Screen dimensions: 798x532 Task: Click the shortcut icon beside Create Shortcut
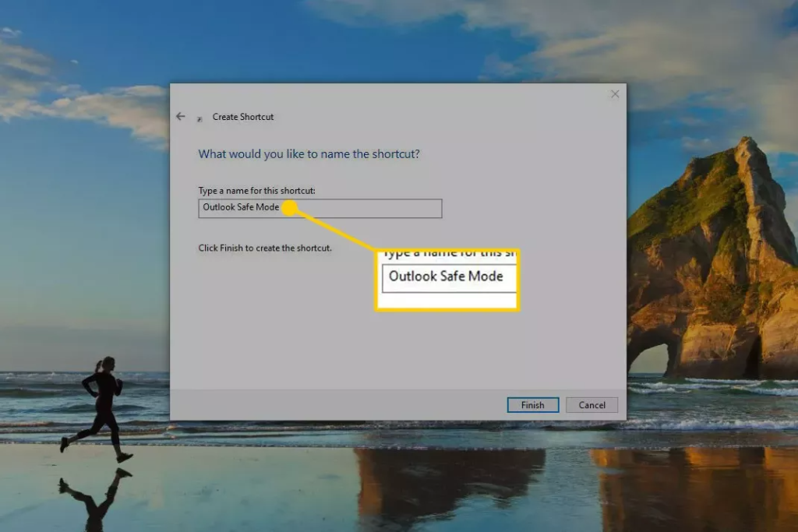coord(199,118)
